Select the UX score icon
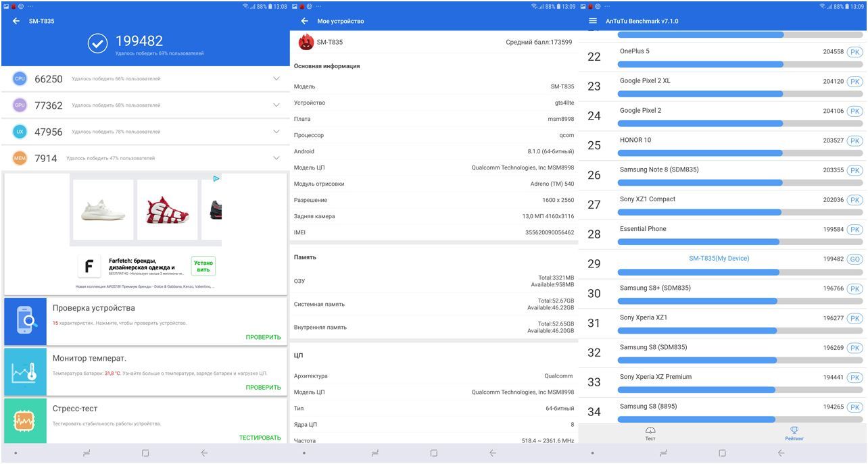Viewport: 868px width, 464px height. click(21, 131)
